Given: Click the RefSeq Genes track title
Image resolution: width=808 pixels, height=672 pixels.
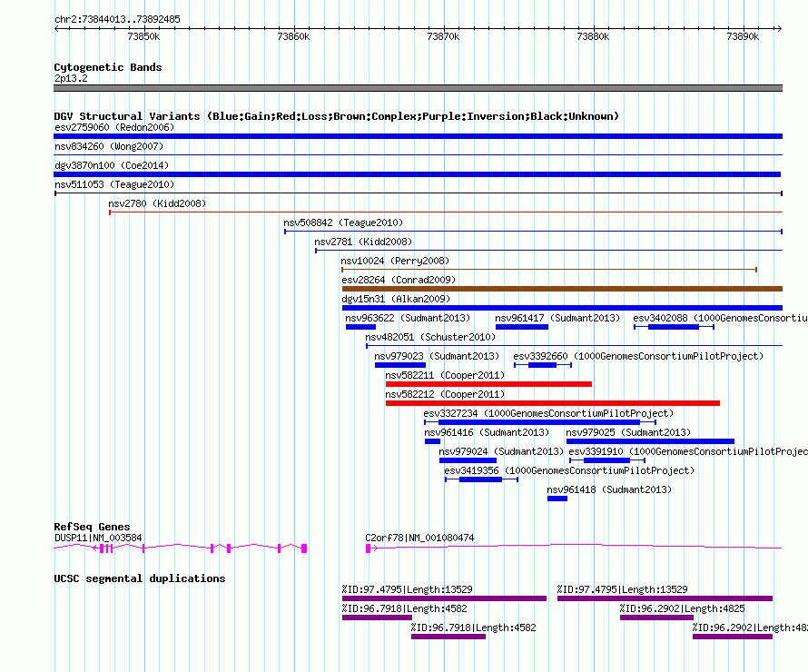Looking at the screenshot, I should [92, 527].
